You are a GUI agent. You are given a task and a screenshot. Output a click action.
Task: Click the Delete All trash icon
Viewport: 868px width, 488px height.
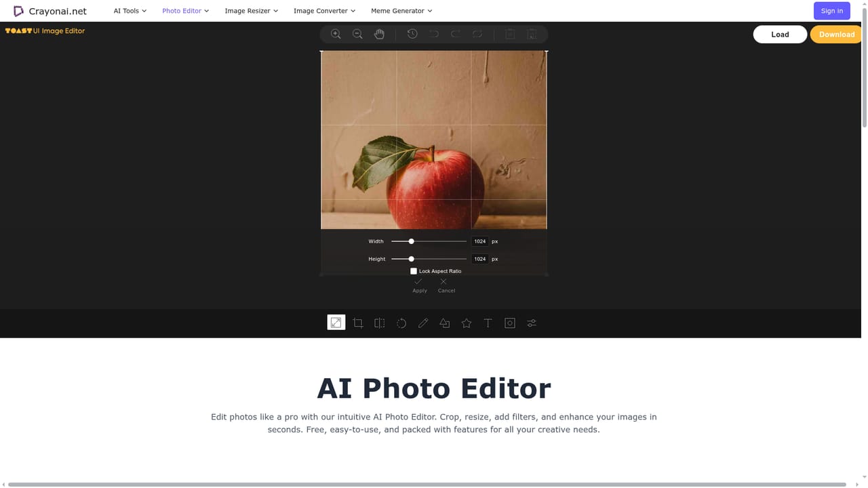532,34
